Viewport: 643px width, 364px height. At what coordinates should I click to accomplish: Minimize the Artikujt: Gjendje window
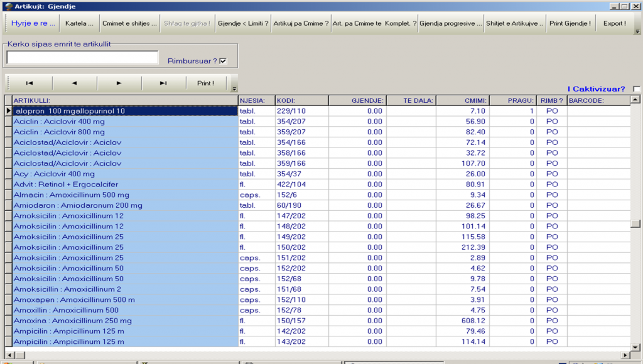click(614, 6)
